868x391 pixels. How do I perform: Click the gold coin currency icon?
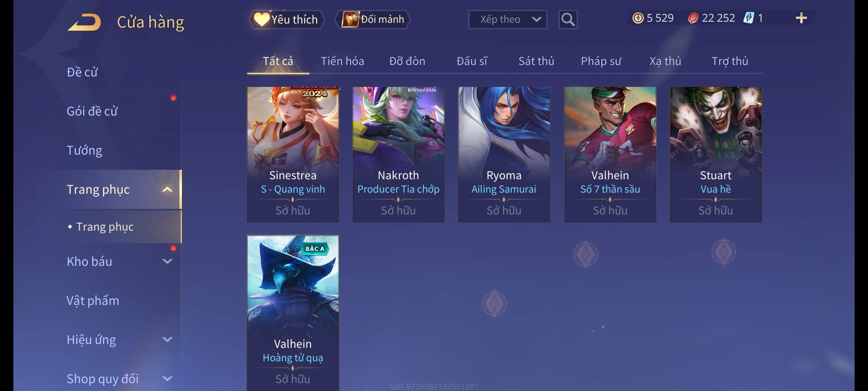point(638,18)
